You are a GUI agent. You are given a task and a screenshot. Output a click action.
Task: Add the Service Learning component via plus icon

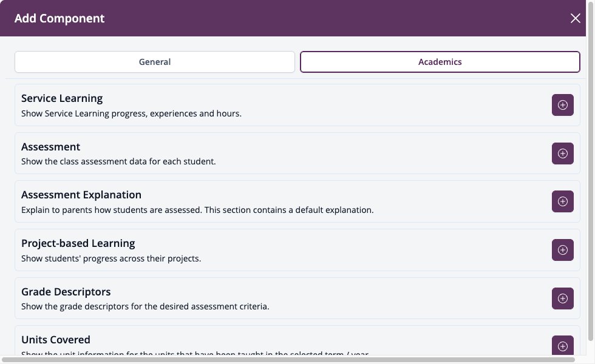[562, 105]
